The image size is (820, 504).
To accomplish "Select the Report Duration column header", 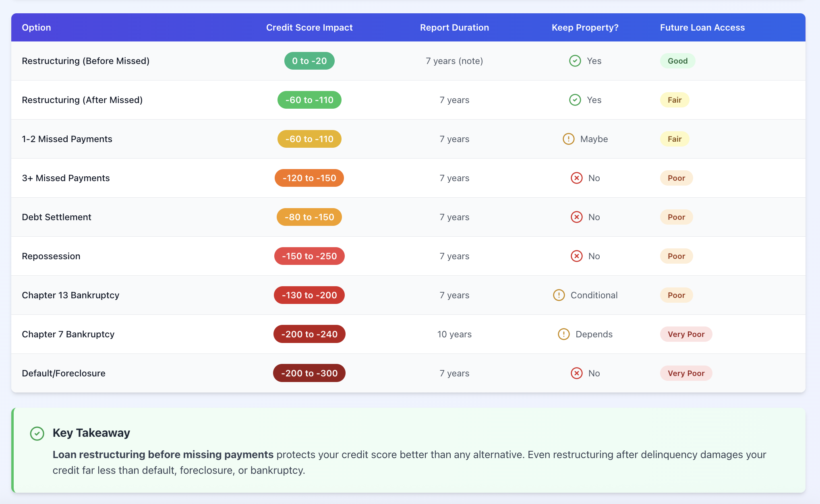I will [454, 27].
